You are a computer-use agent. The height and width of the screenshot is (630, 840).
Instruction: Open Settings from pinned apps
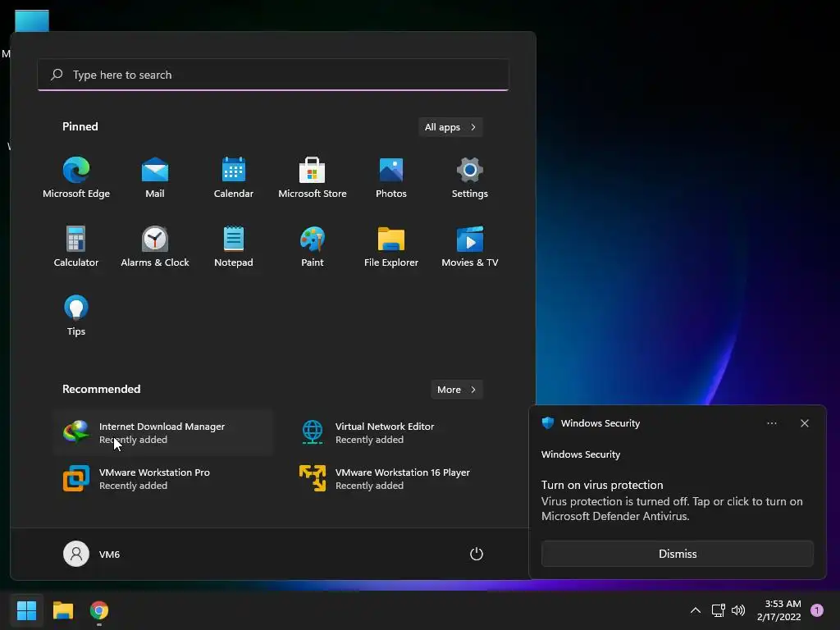tap(470, 178)
